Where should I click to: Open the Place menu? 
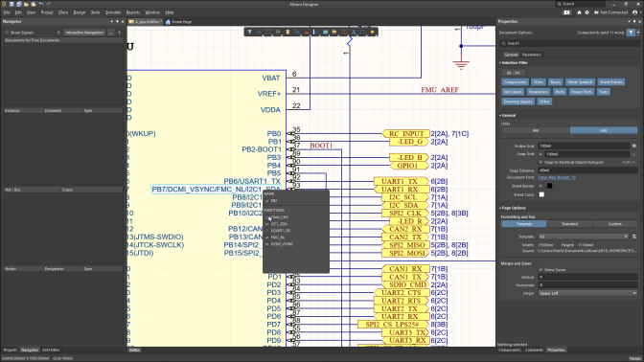pyautogui.click(x=63, y=12)
